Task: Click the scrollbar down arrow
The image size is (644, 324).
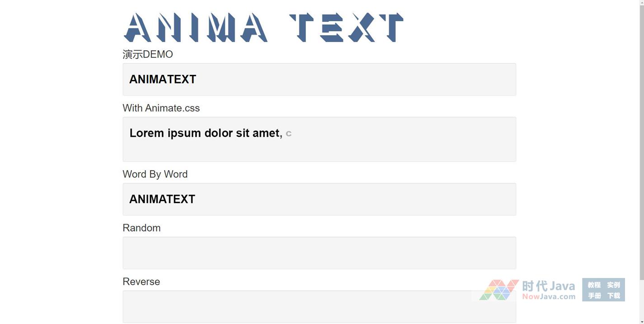Action: coord(641,321)
